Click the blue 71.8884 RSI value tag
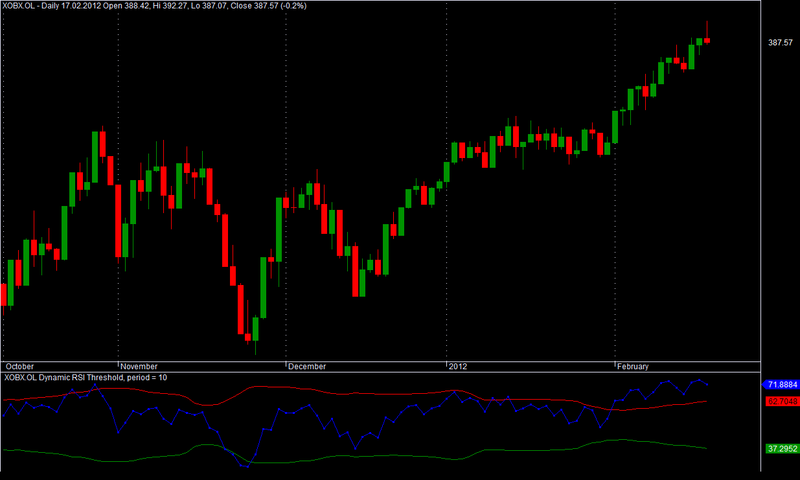Viewport: 800px width, 480px height. (x=781, y=385)
